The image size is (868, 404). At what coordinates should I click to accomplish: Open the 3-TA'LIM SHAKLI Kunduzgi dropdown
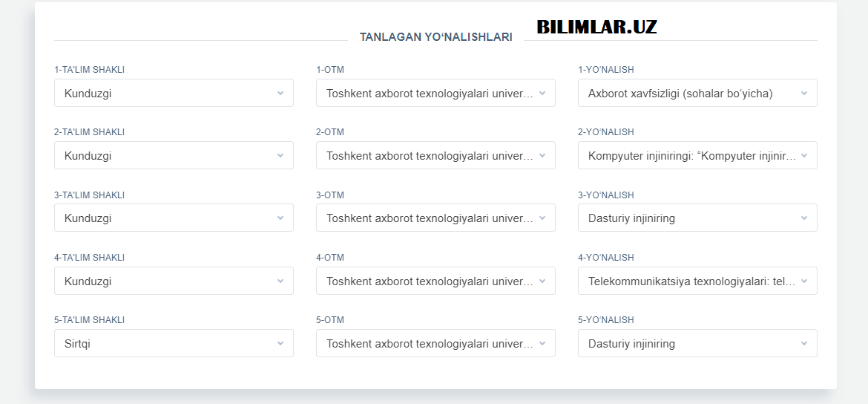point(174,218)
